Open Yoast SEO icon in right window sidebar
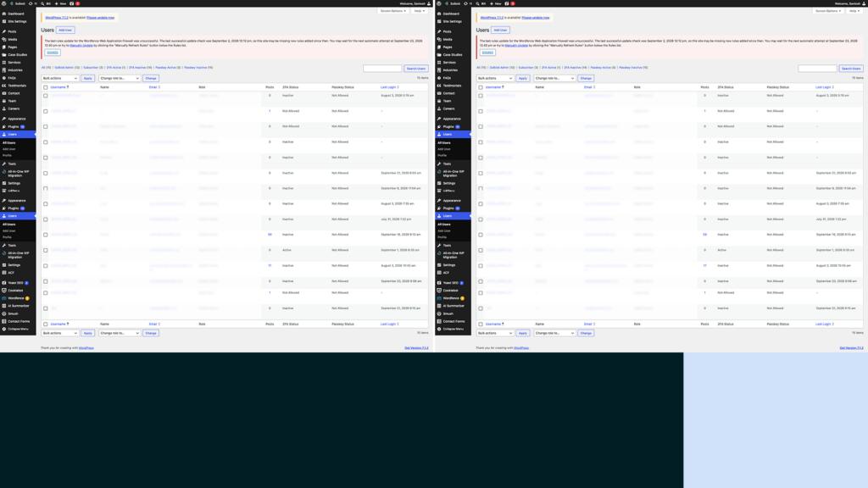 coord(440,283)
